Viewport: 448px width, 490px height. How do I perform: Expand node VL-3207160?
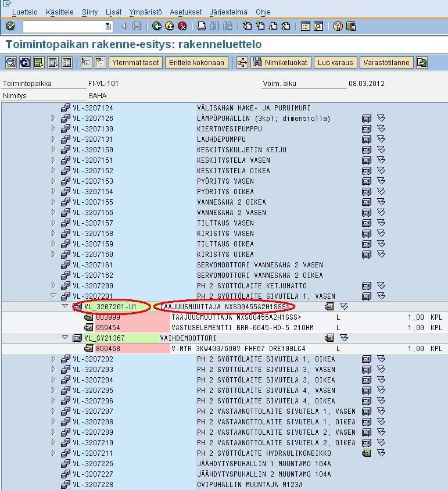53,254
